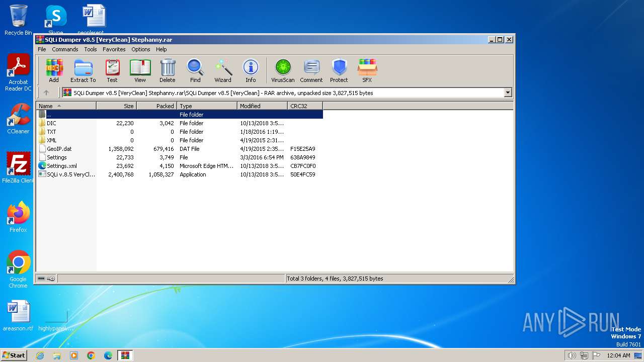Open Firefox desktop shortcut
This screenshot has width=644, height=362.
point(18,217)
